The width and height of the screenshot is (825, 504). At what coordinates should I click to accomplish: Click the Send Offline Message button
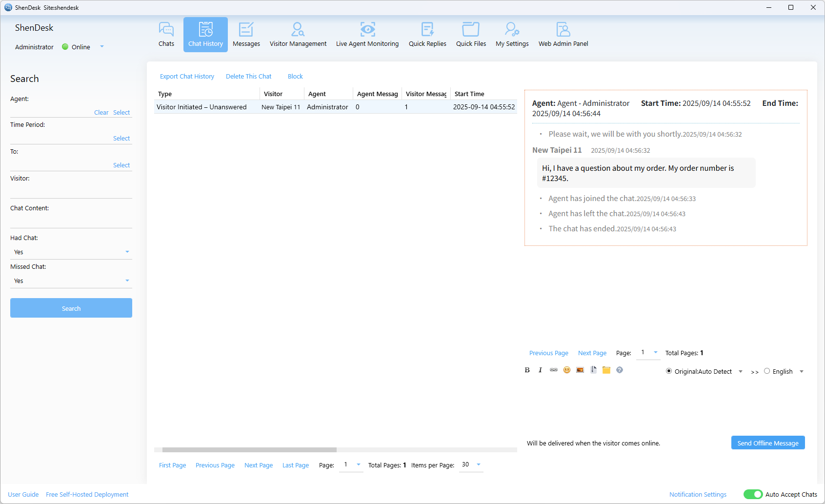click(x=767, y=443)
